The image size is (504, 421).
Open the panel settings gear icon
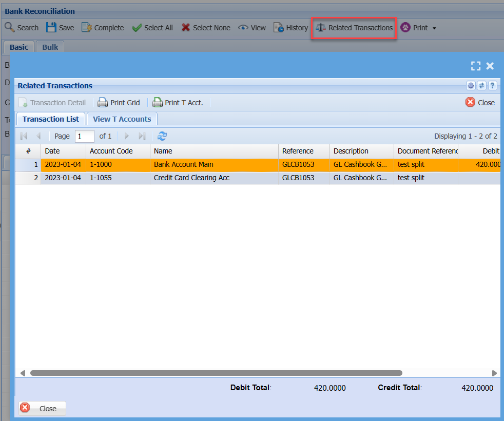[471, 86]
